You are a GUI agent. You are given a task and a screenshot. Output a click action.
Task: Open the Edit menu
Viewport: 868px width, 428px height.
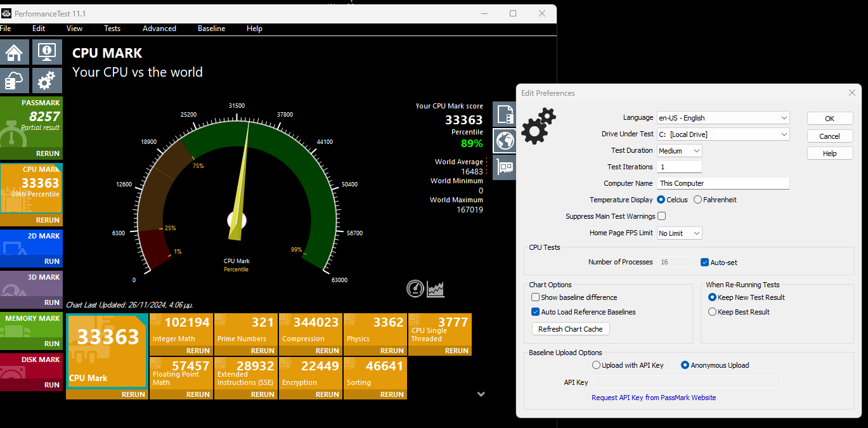[x=39, y=29]
